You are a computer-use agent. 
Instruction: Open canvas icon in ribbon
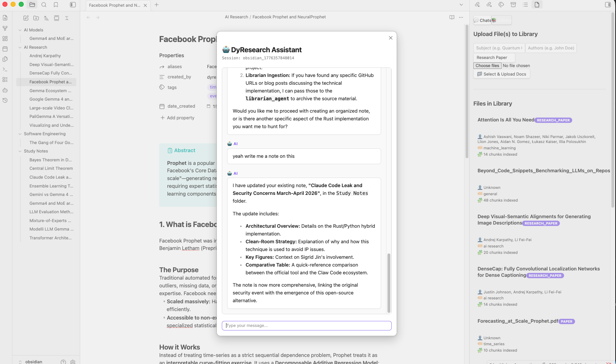[5, 38]
